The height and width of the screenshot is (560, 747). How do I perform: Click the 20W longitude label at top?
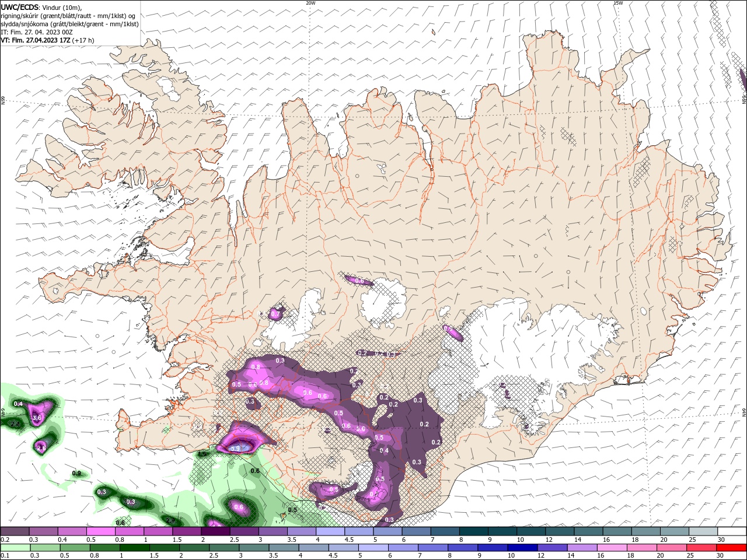click(310, 3)
